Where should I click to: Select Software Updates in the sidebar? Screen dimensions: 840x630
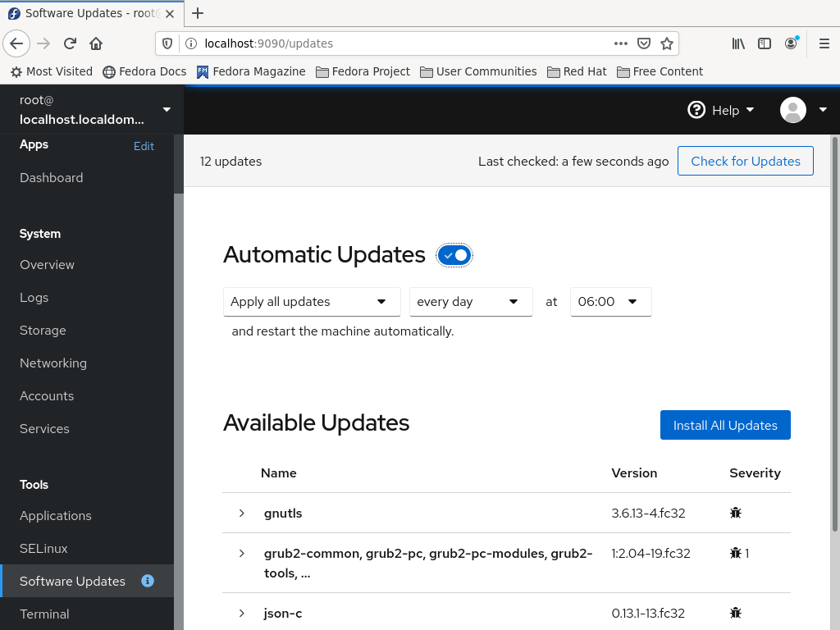click(x=87, y=581)
